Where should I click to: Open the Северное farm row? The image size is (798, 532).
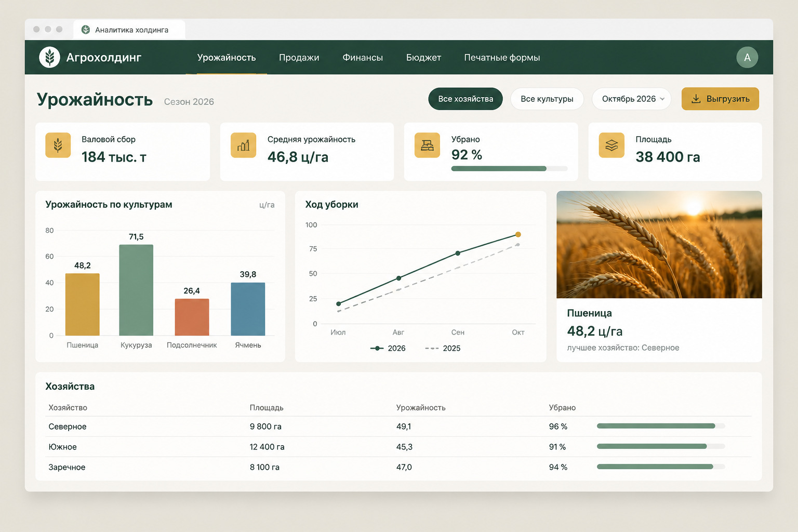coord(398,427)
